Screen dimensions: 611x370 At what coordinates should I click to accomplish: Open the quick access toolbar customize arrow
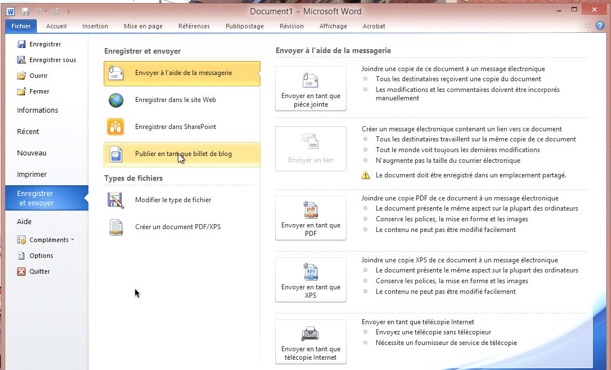68,12
